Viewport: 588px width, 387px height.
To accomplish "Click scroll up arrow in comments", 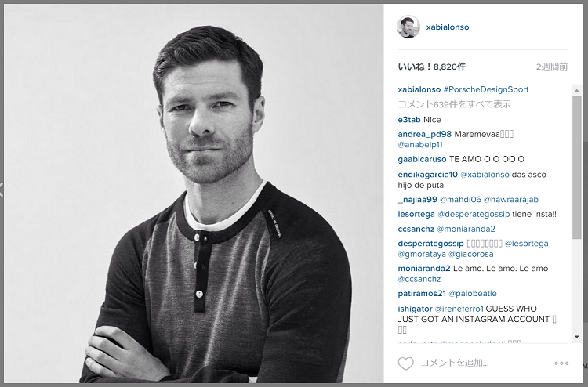I will 577,90.
